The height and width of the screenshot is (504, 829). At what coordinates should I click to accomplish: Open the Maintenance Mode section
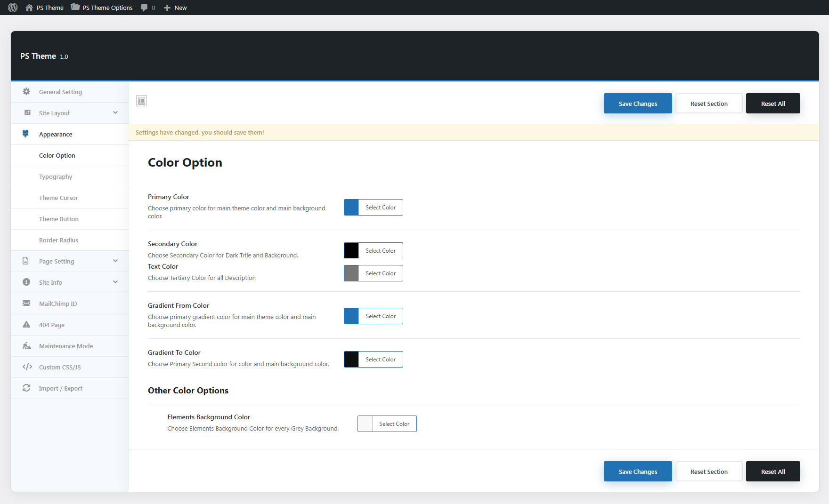point(66,346)
